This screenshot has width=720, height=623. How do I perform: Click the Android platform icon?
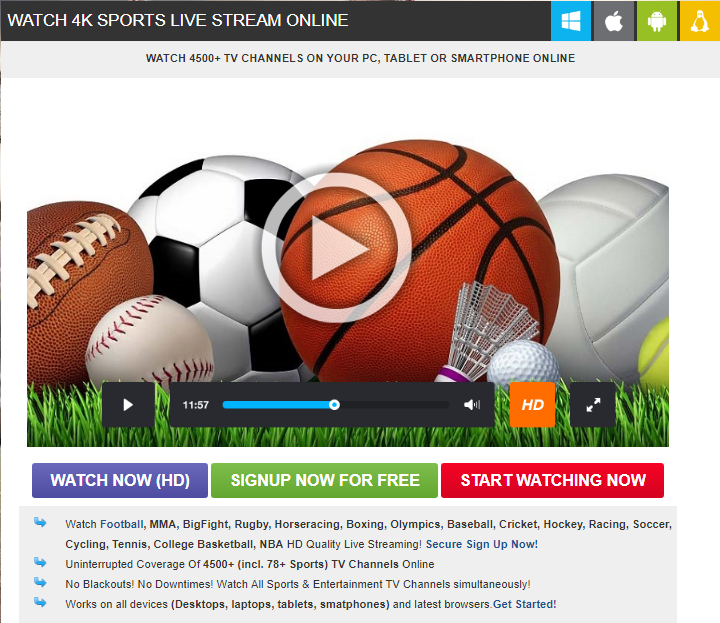tap(657, 21)
